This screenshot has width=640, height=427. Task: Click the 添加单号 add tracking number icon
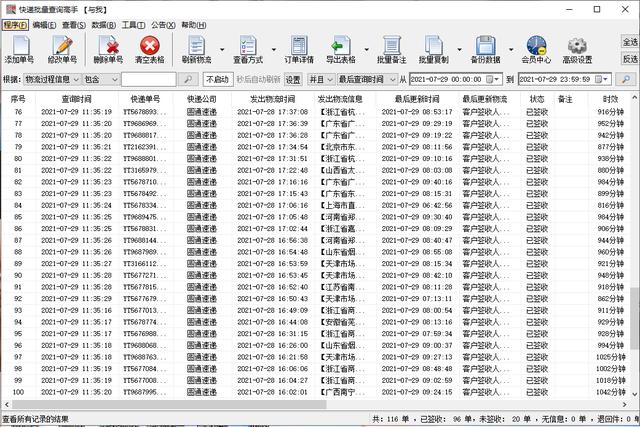pos(19,46)
